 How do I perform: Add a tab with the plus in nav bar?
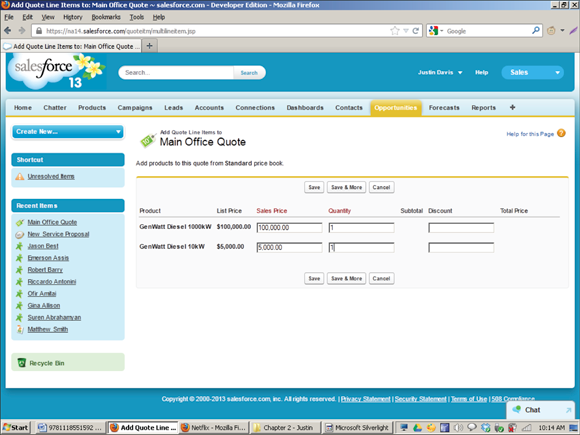[x=512, y=107]
